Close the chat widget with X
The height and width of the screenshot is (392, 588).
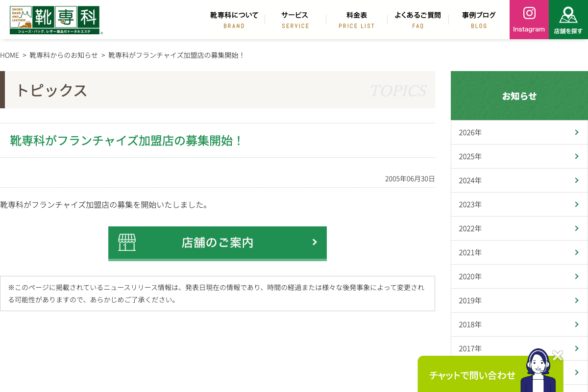(558, 355)
